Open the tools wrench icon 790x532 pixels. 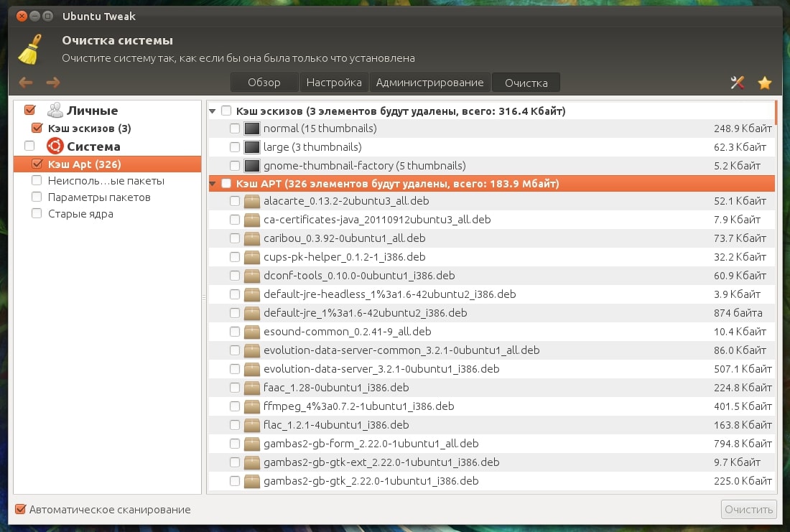737,82
